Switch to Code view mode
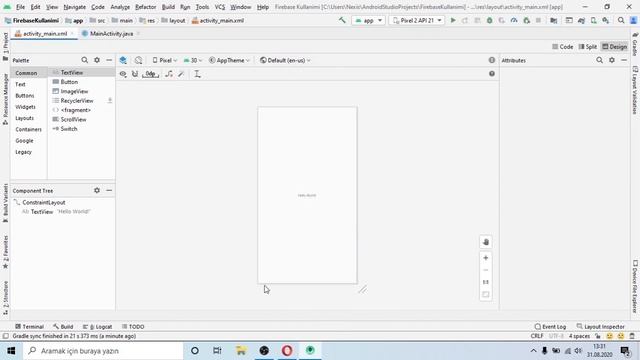Image resolution: width=640 pixels, height=360 pixels. (x=562, y=47)
